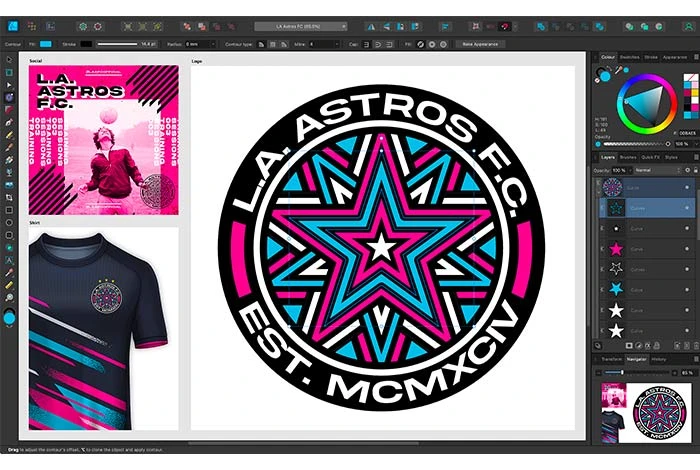This screenshot has width=700, height=470.
Task: Click the hex colour input field
Action: (688, 133)
